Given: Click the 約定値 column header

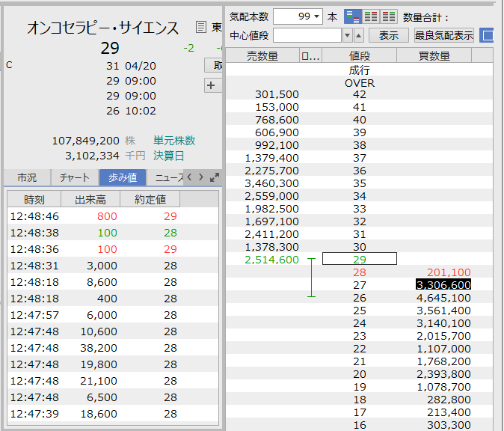Looking at the screenshot, I should 150,200.
